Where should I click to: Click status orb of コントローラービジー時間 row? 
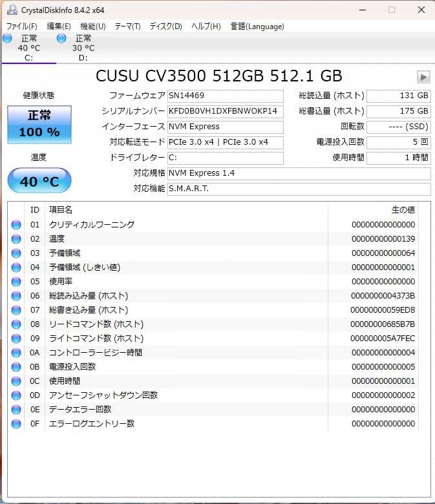[16, 353]
